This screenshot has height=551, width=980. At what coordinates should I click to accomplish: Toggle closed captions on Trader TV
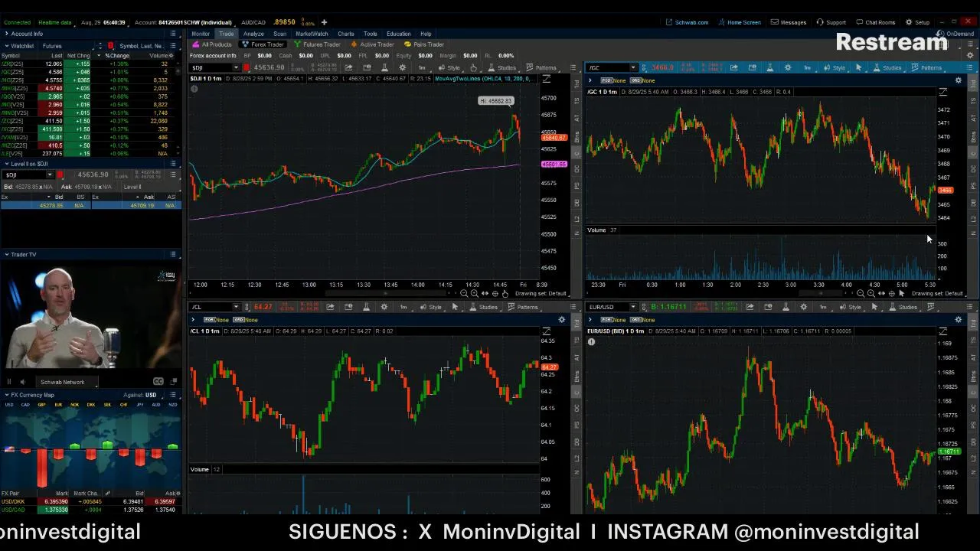(x=158, y=382)
